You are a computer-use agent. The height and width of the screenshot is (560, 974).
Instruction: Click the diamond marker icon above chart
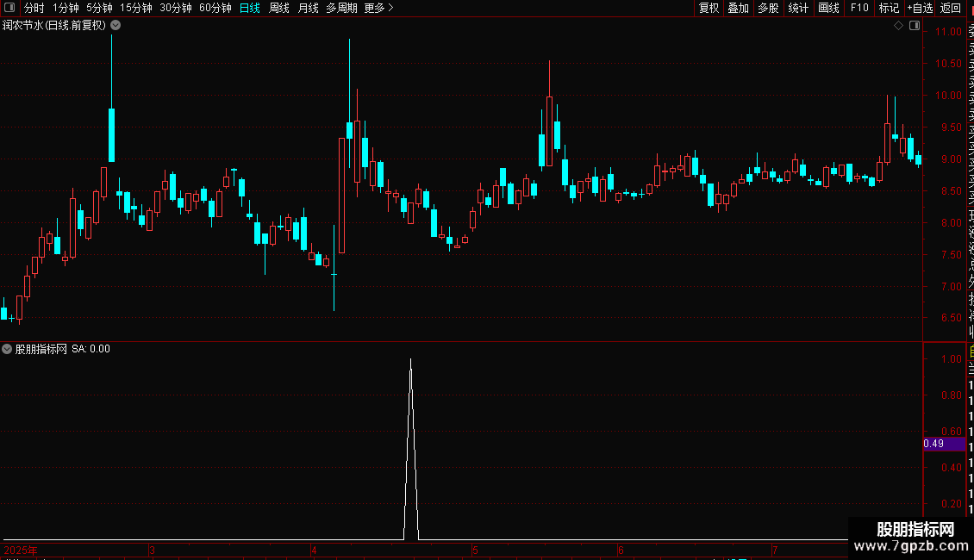(898, 26)
